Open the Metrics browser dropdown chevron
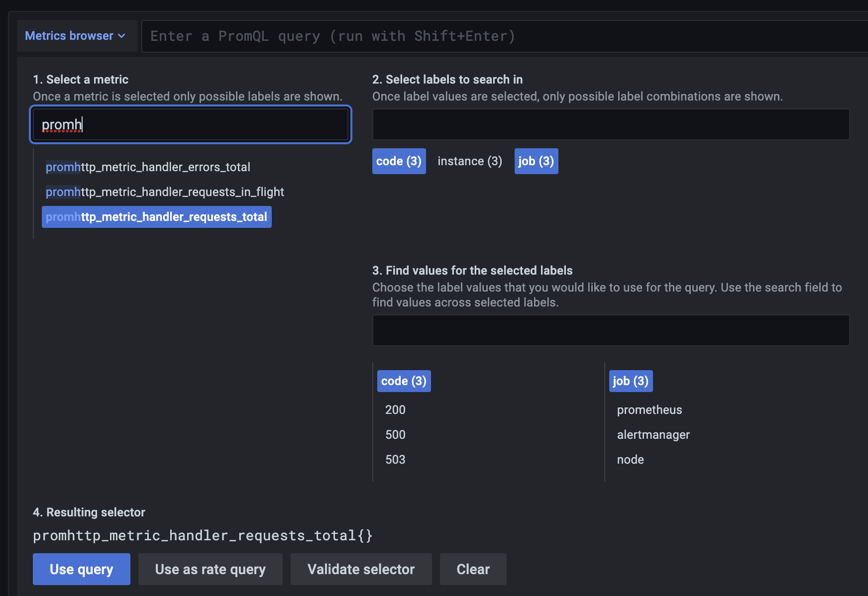 (121, 36)
